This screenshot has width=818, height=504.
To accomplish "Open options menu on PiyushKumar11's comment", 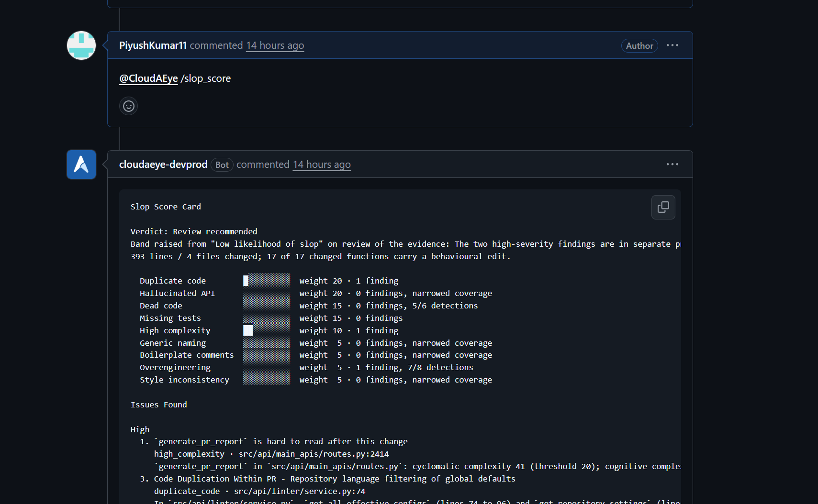I will (x=672, y=45).
